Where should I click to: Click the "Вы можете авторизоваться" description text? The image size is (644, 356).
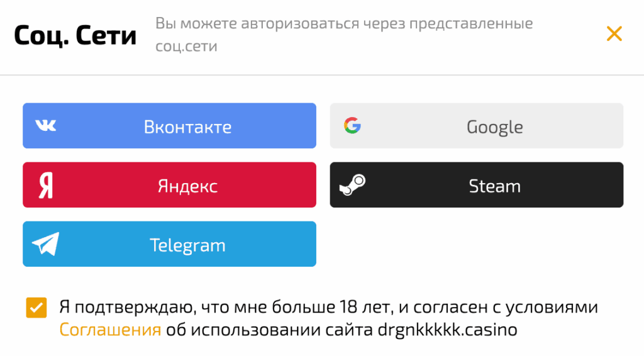click(x=343, y=25)
